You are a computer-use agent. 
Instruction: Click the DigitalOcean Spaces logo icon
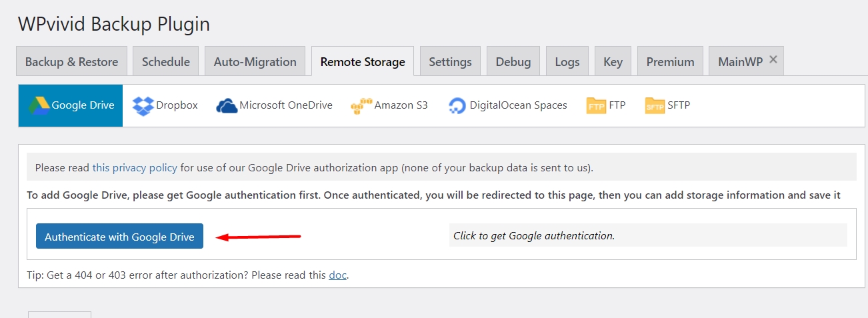(457, 106)
